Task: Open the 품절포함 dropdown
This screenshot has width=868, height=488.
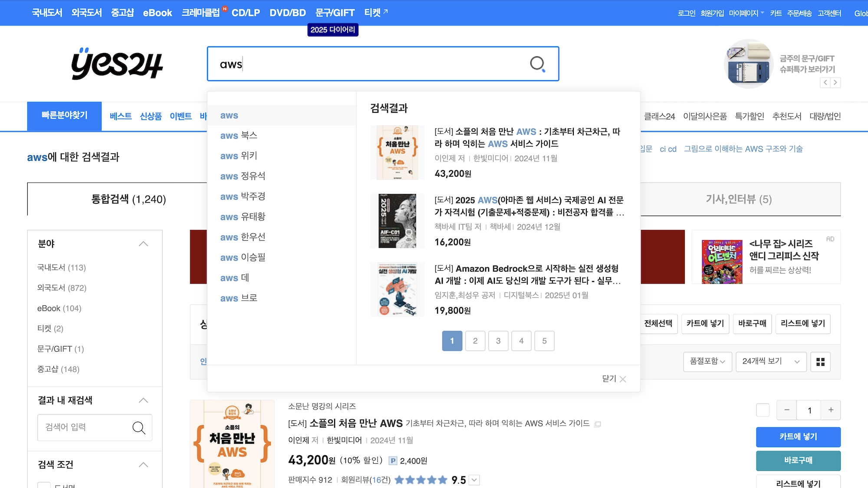Action: click(x=707, y=361)
